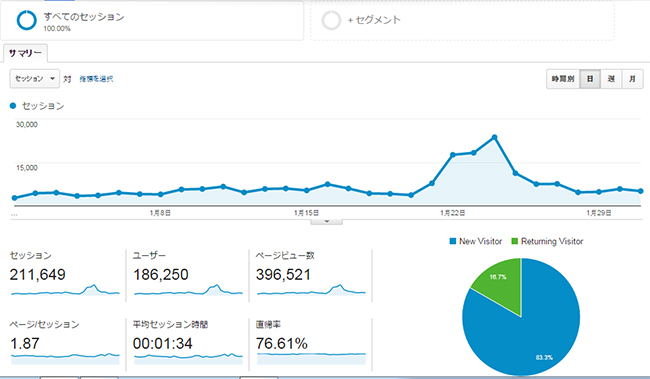Click the blue Sessions legend dot

click(13, 106)
